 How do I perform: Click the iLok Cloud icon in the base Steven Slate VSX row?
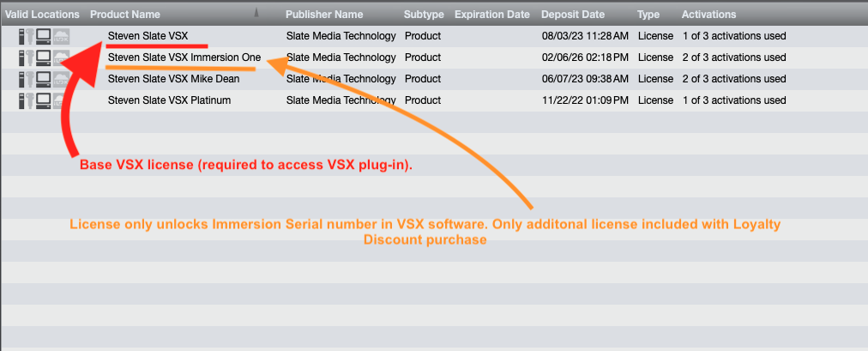tap(61, 36)
